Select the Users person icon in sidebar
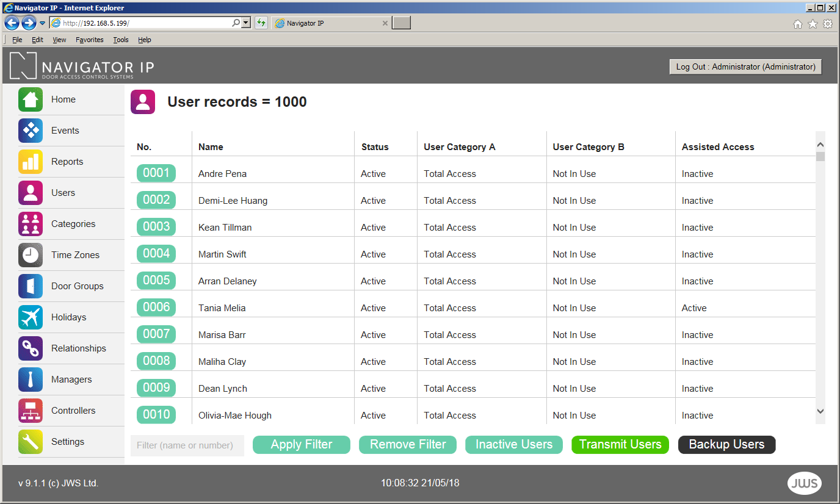This screenshot has height=504, width=840. tap(31, 193)
